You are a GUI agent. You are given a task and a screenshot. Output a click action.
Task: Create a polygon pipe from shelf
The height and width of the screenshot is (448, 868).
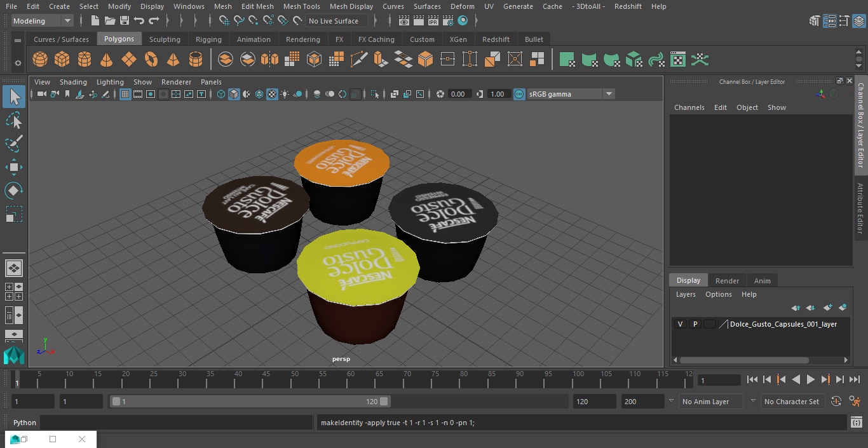[196, 60]
